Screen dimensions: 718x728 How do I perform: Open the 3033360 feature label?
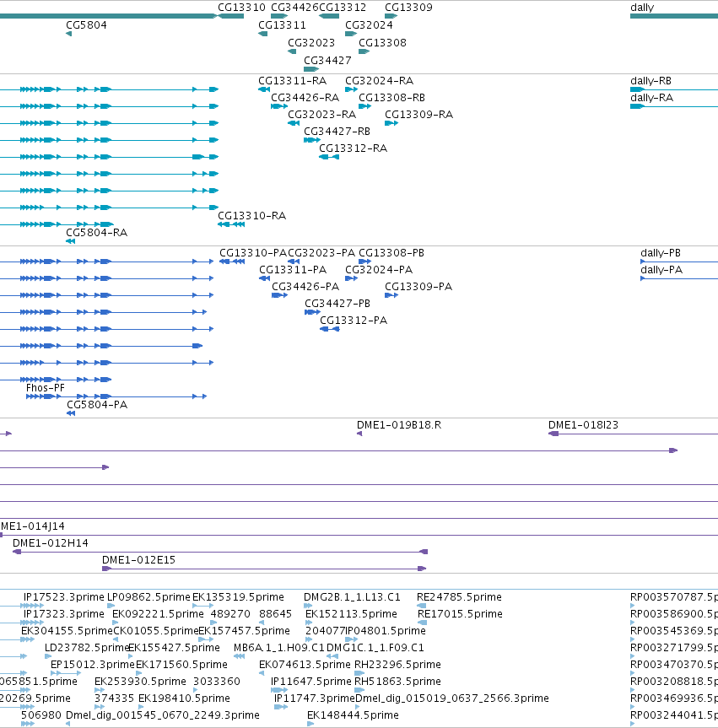(x=217, y=682)
